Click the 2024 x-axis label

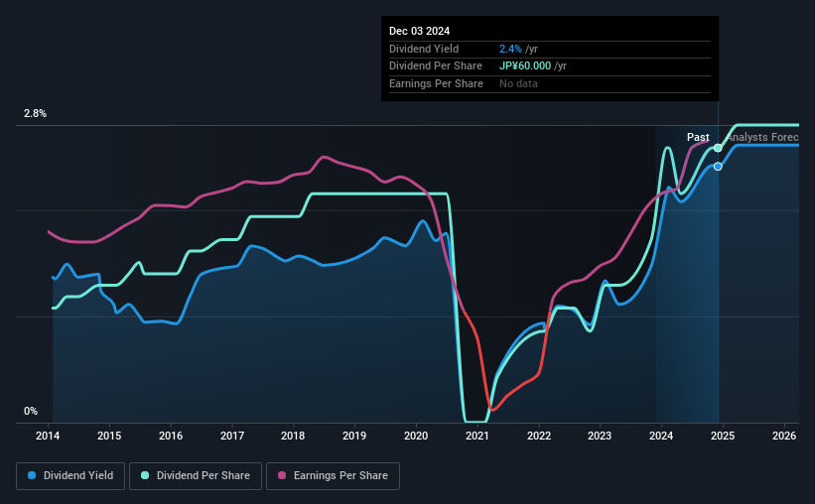pos(661,436)
